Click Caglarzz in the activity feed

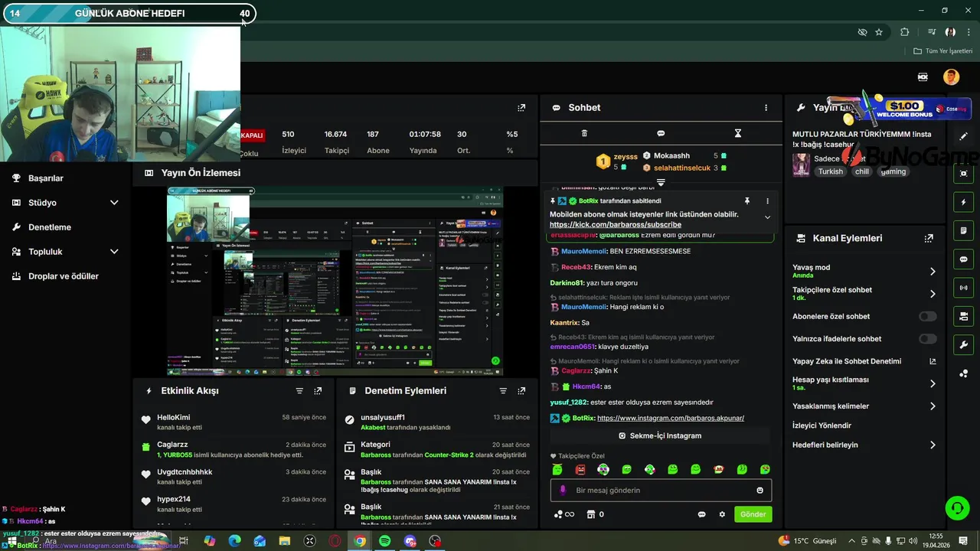172,445
